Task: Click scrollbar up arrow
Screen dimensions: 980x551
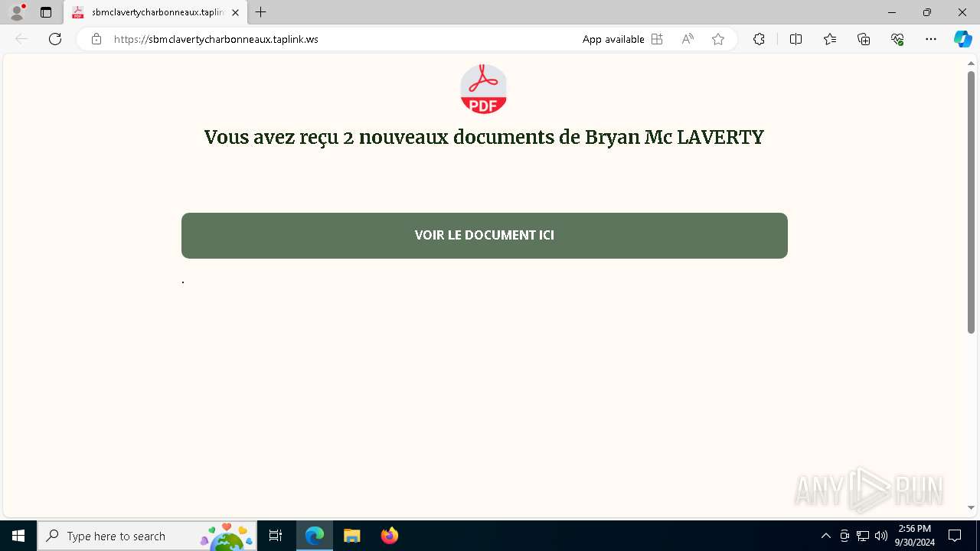Action: pyautogui.click(x=971, y=64)
